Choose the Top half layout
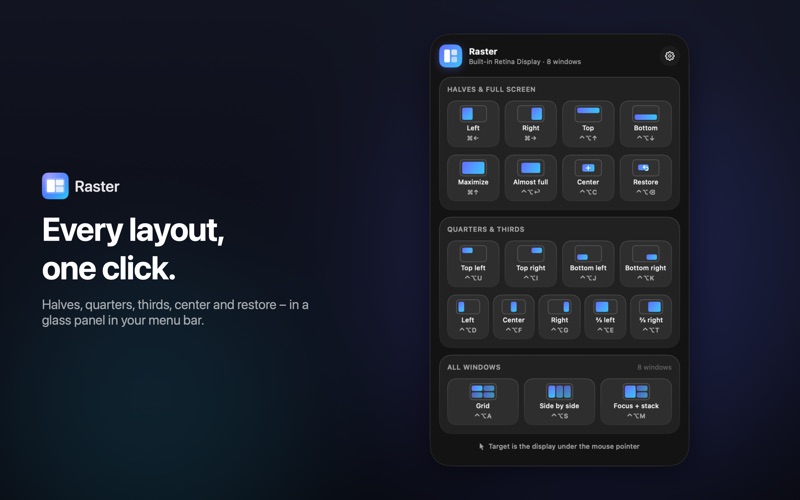The image size is (800, 500). coord(588,124)
